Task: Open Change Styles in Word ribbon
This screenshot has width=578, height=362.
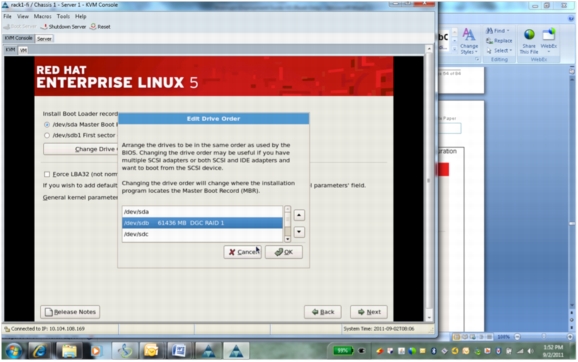Action: click(469, 41)
